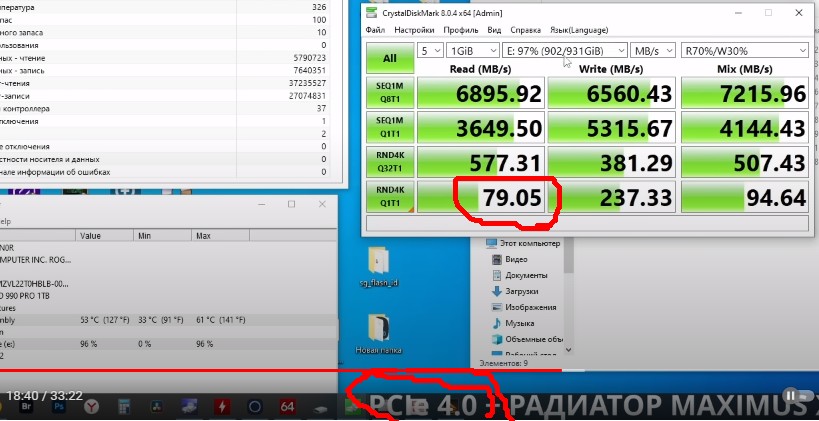Click the RND4K Q32T1 write value 381.29
Image resolution: width=819 pixels, height=421 pixels.
click(x=612, y=162)
